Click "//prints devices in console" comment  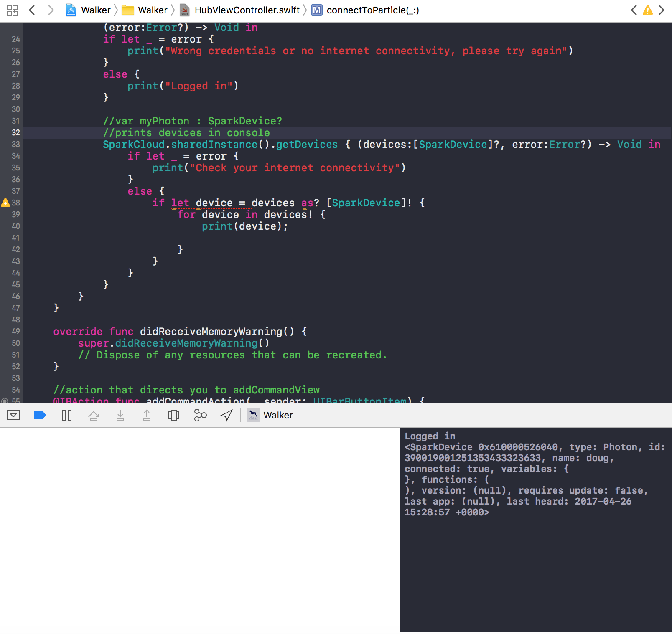point(186,133)
